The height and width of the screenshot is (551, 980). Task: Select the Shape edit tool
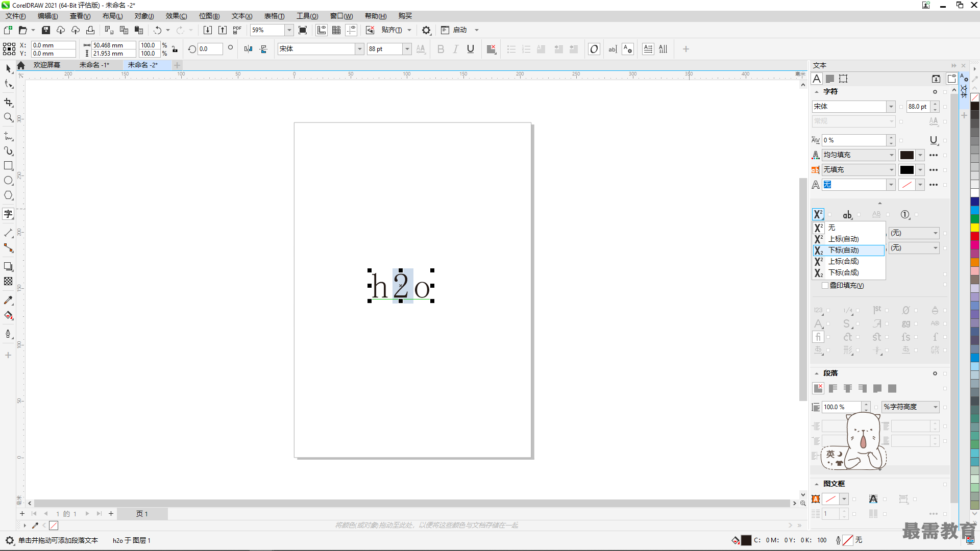[8, 84]
